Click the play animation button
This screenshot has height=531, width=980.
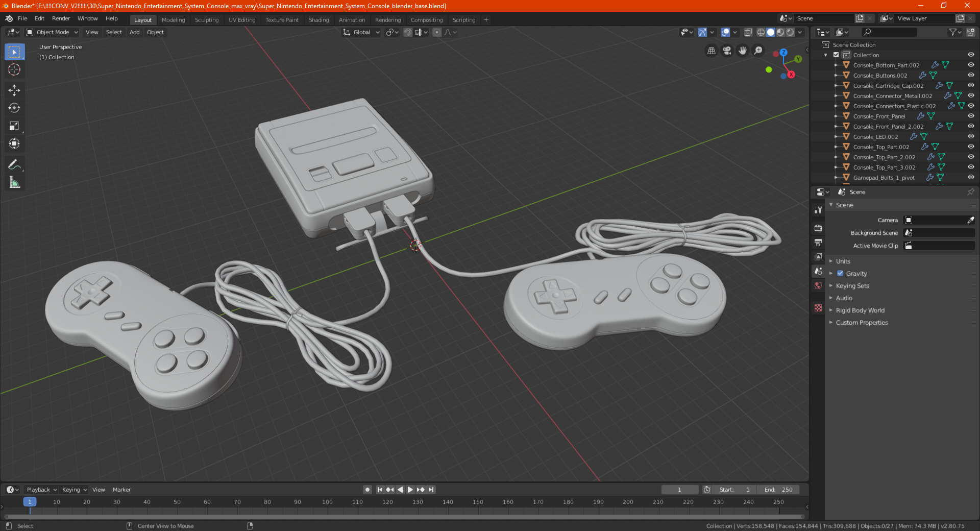tap(410, 490)
